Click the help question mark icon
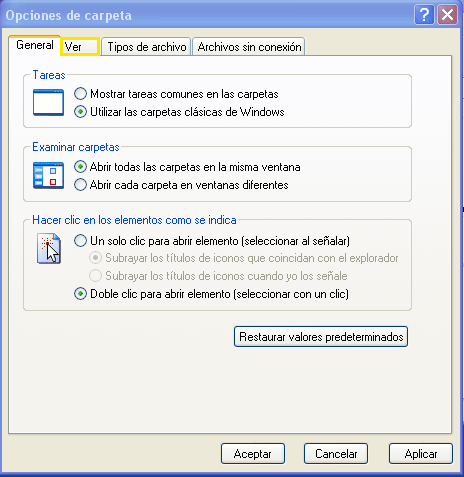Viewport: 464px width, 477px height. point(424,15)
